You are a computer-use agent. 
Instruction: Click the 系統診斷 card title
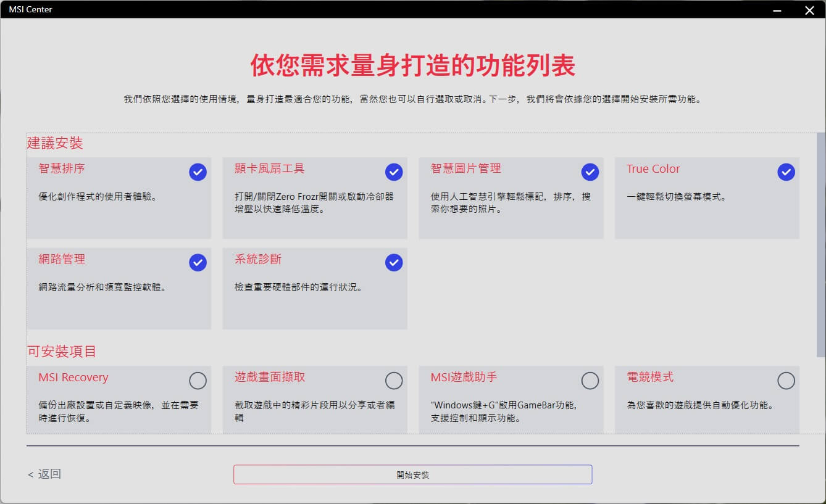click(x=258, y=259)
